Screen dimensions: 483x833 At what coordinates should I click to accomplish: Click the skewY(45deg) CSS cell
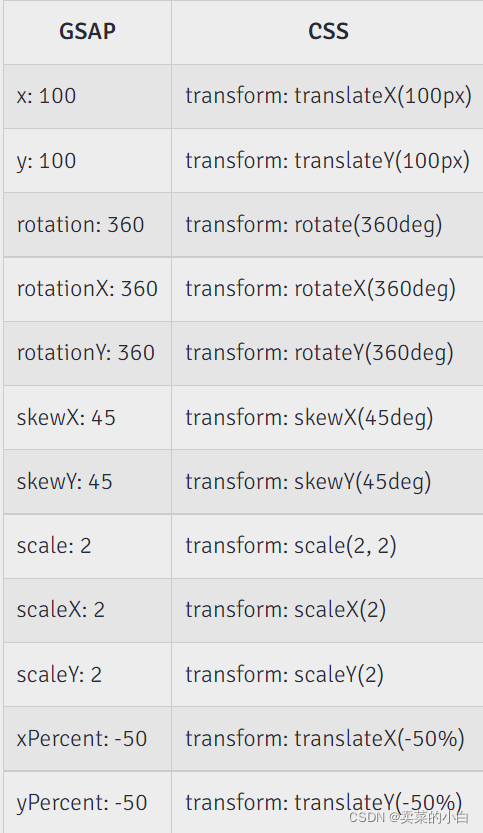point(327,482)
